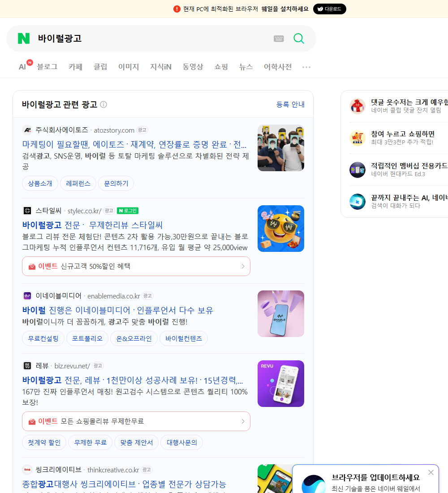Image resolution: width=448 pixels, height=493 pixels.
Task: Open the 마케팅이 필요할땐, 에이토즈 ad title
Action: [x=134, y=144]
